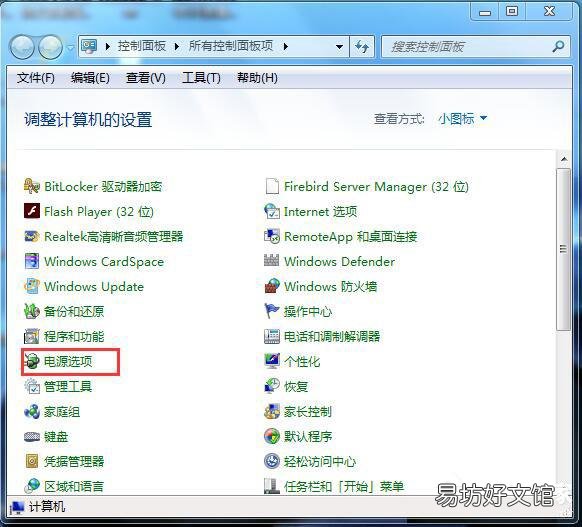This screenshot has width=582, height=527.
Task: Go back with the back navigation button
Action: (22, 47)
